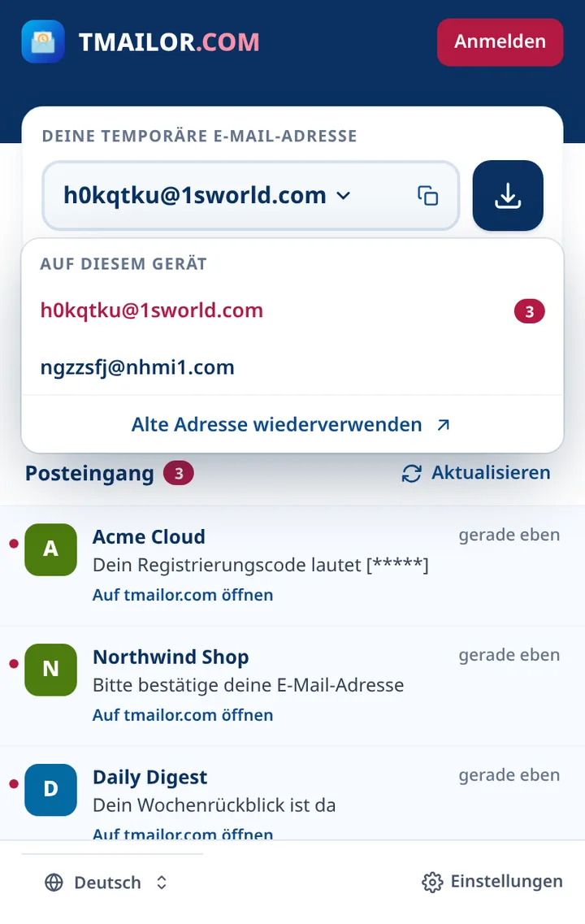The height and width of the screenshot is (924, 585).
Task: Read the Registrierungscode lautet subject line
Action: [x=260, y=565]
